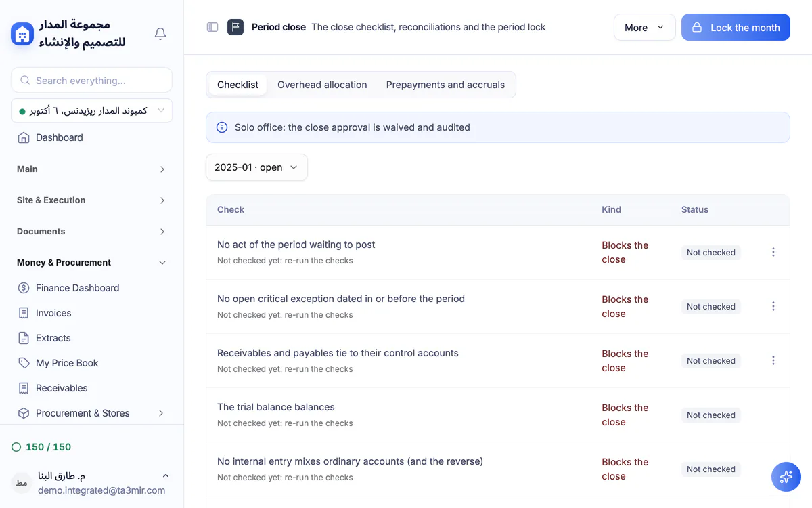The height and width of the screenshot is (508, 812).
Task: Select the Checklist tab
Action: coord(238,85)
